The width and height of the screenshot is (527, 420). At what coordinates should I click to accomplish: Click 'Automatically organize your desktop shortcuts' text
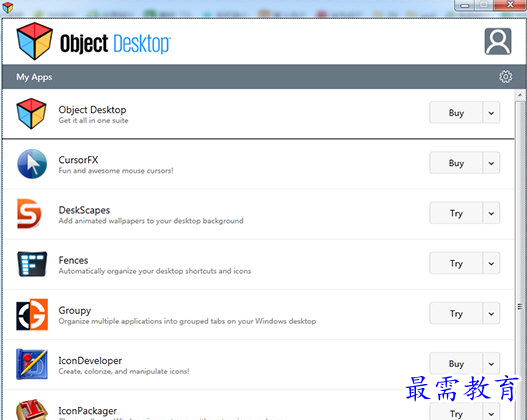[x=155, y=271]
